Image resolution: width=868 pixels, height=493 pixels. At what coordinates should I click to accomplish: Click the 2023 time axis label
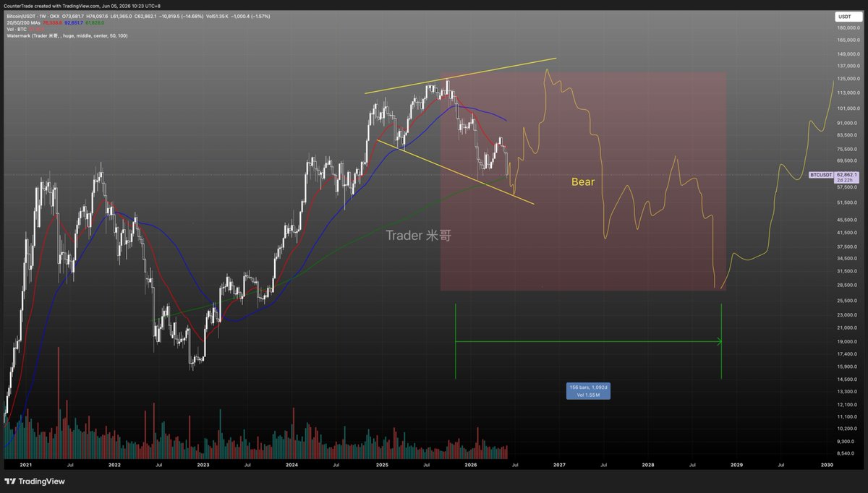(x=203, y=466)
